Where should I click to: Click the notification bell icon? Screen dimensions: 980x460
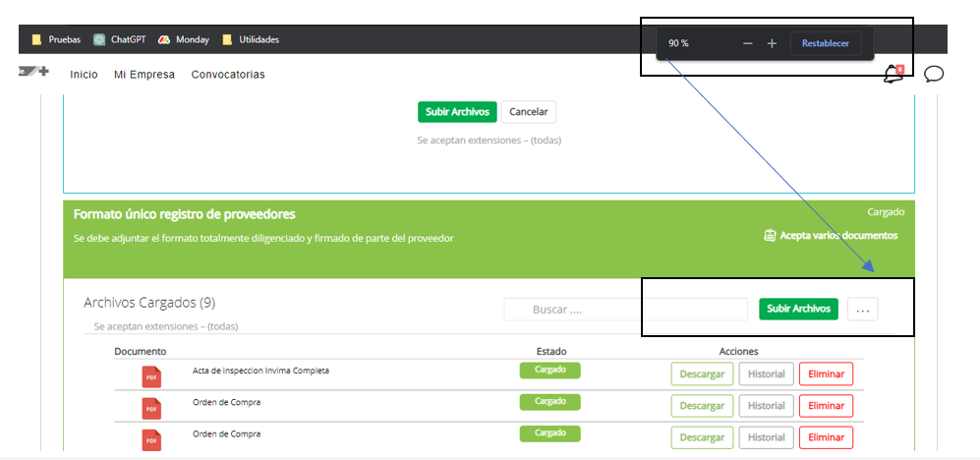[893, 74]
